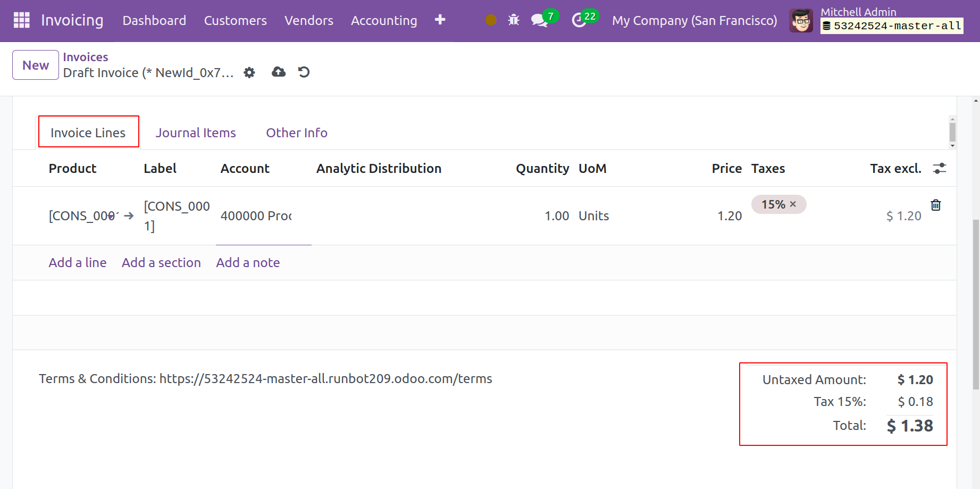Image resolution: width=980 pixels, height=489 pixels.
Task: Click the plus icon in the navbar
Action: (x=440, y=20)
